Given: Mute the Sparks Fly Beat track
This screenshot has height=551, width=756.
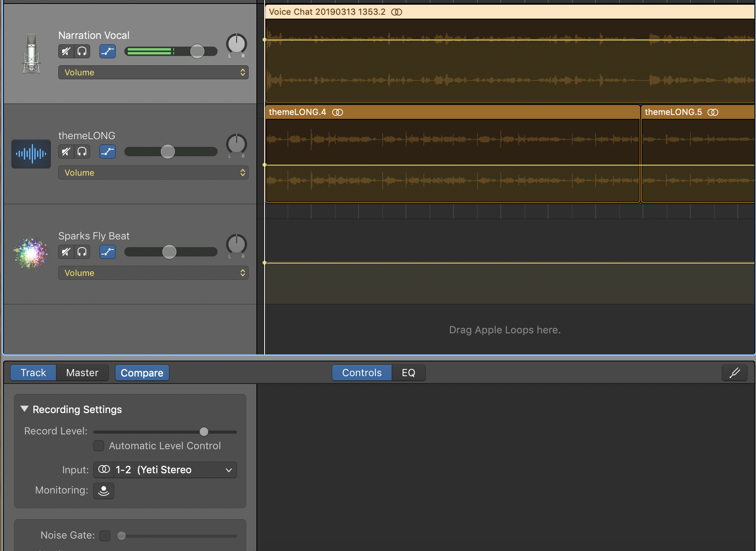Looking at the screenshot, I should coord(66,252).
